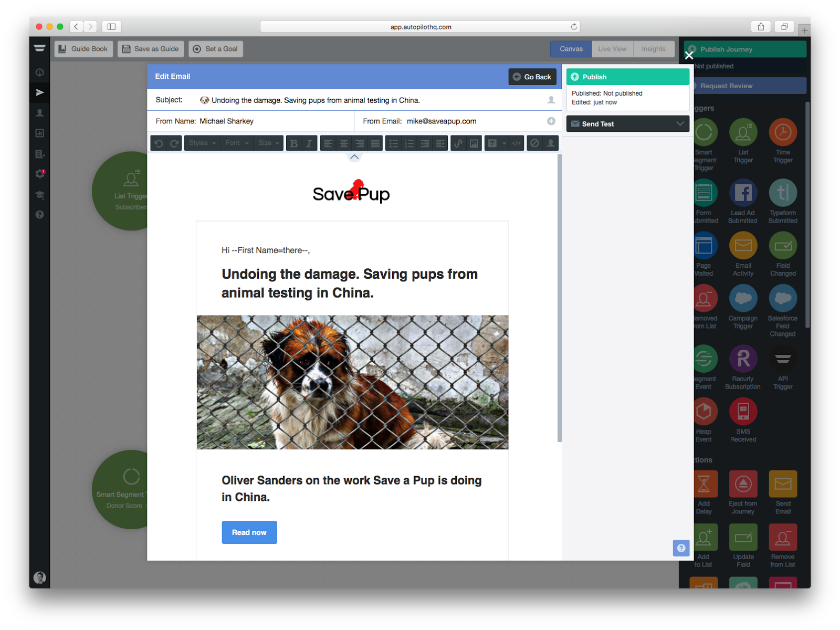Insert a numbered list
The width and height of the screenshot is (840, 630).
click(409, 143)
